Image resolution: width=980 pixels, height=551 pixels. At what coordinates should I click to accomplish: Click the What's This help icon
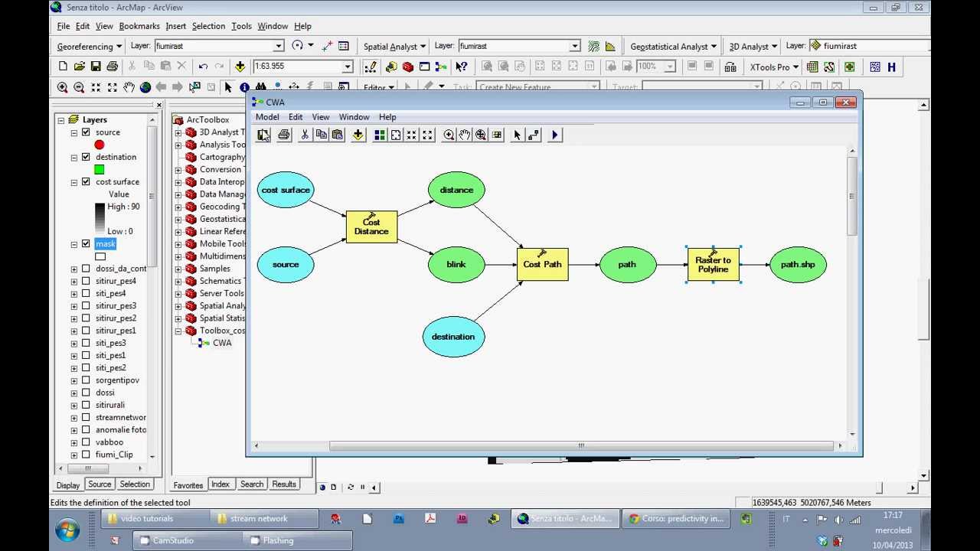(462, 67)
